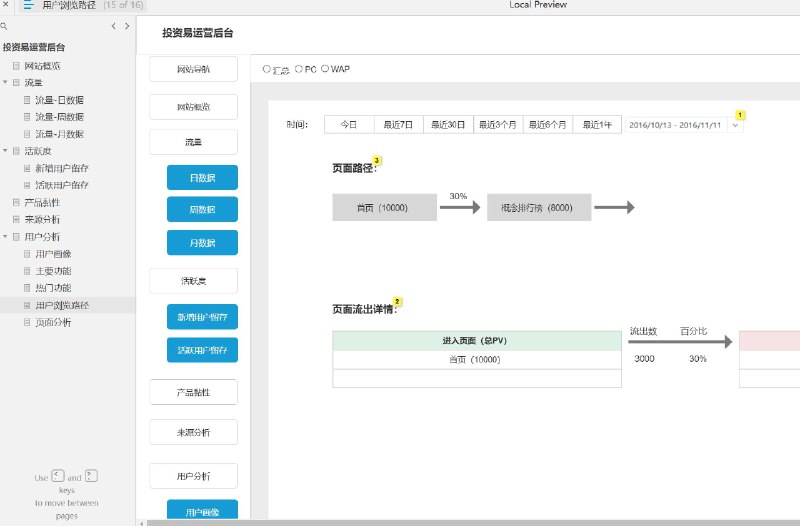Open 页面分析 page in sitemap tree
Image resolution: width=800 pixels, height=526 pixels.
pos(53,322)
